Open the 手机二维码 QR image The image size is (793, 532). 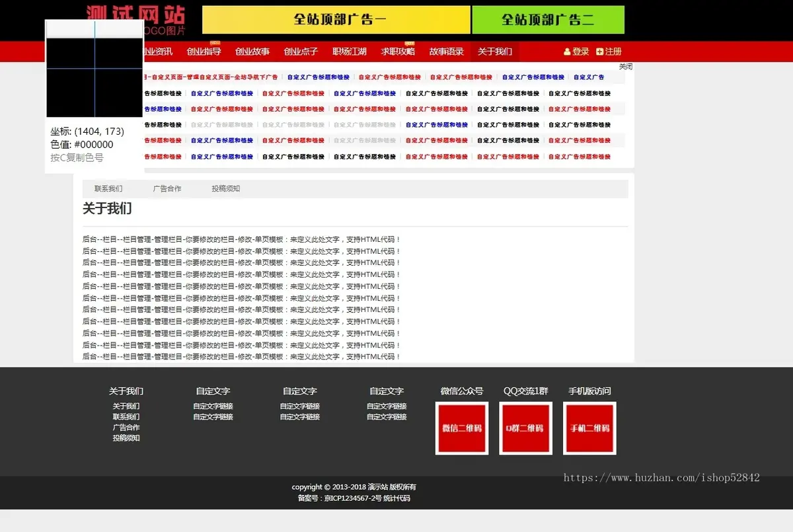(589, 428)
